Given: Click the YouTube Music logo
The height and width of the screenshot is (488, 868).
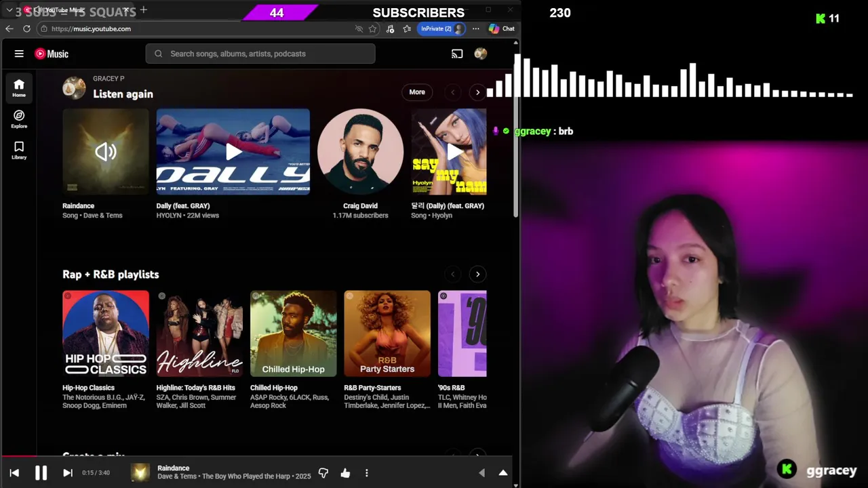Looking at the screenshot, I should tap(52, 54).
